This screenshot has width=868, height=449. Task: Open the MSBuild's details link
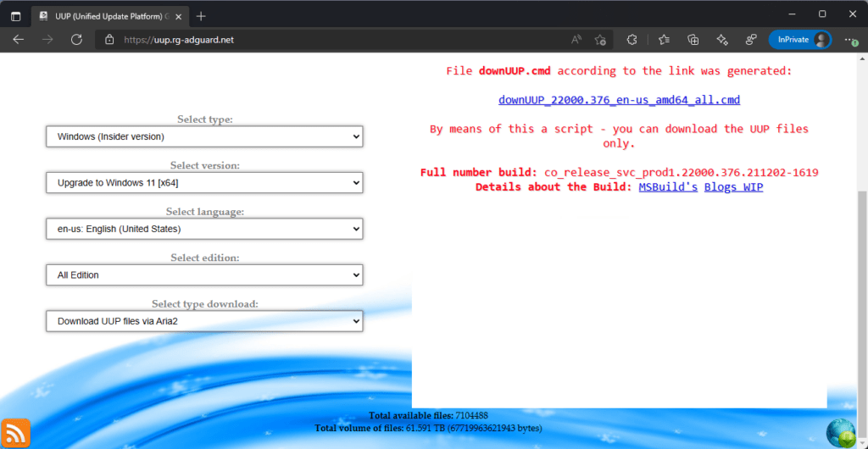(x=668, y=187)
